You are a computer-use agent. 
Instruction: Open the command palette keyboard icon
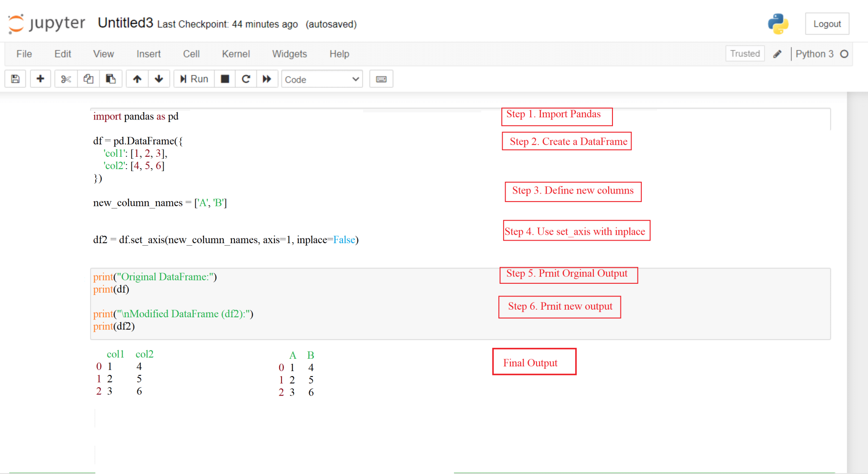tap(381, 79)
